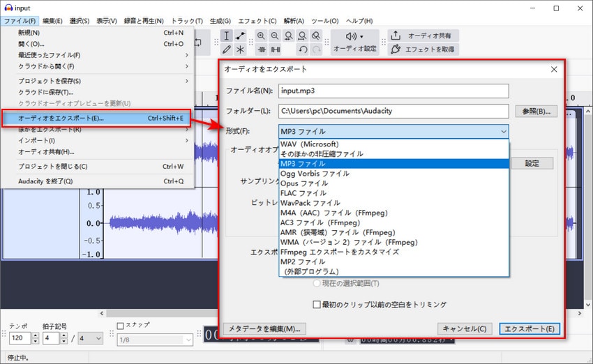The width and height of the screenshot is (593, 364).
Task: Click the Loop button beside the tools
Action: point(198,43)
